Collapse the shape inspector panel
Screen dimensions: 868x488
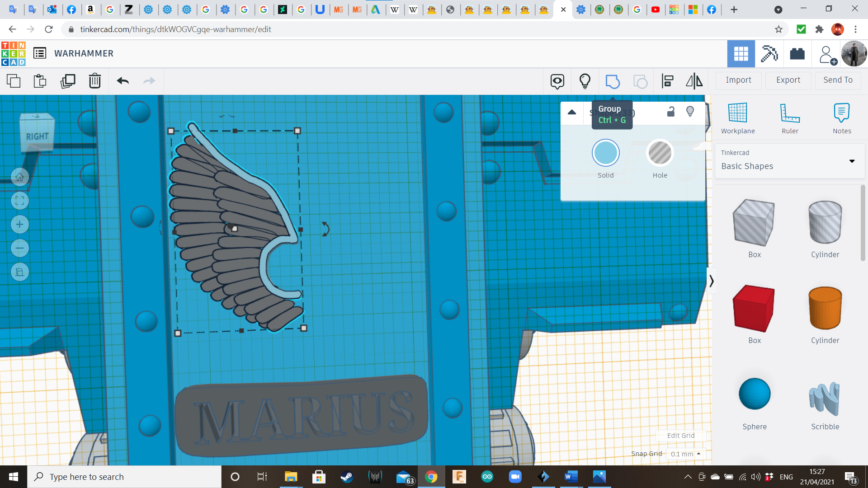coord(572,112)
